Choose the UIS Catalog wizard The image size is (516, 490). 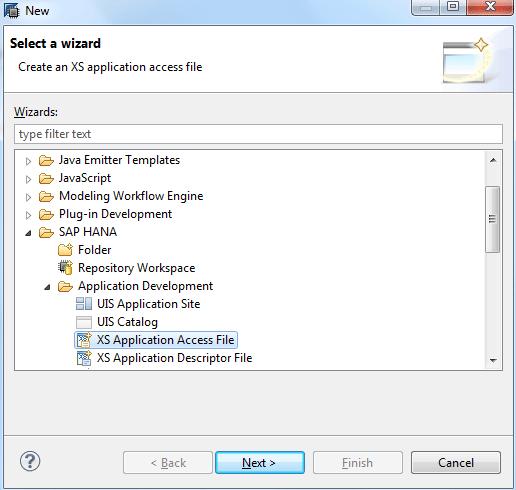pyautogui.click(x=127, y=322)
